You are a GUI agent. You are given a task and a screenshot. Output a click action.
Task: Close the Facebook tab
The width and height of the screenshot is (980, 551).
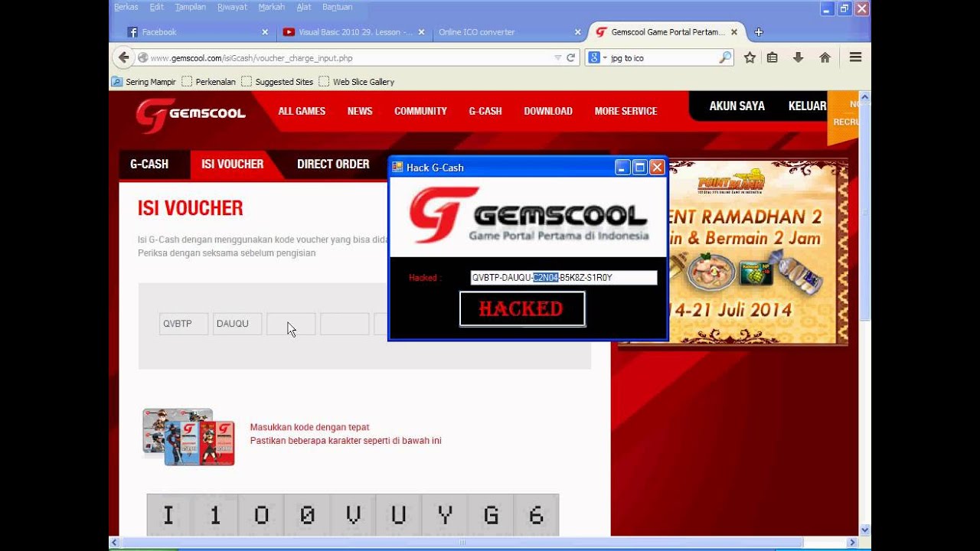click(265, 32)
